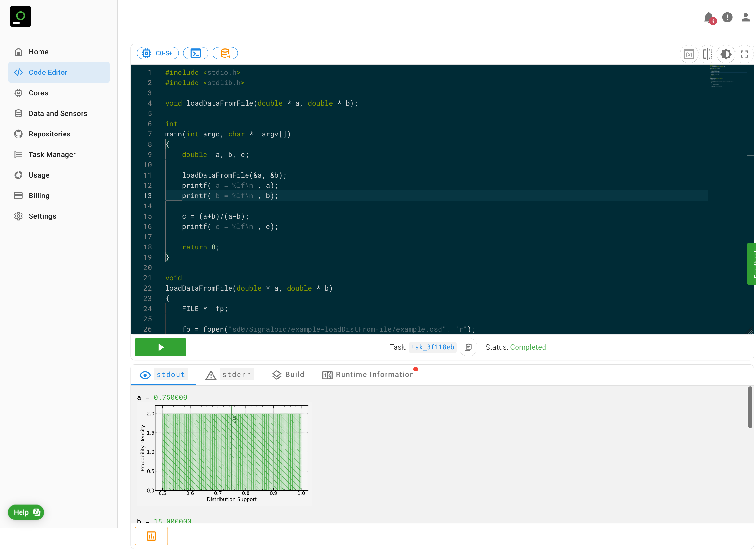Switch to the stderr tab
This screenshot has height=558, width=756.
(230, 374)
